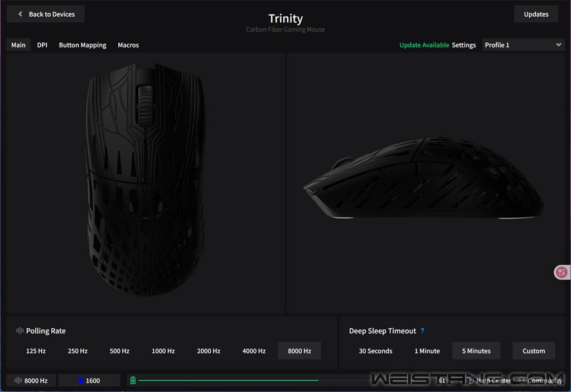Screen dimensions: 571x392
Task: Click the Custom sleep timeout option
Action: (534, 351)
